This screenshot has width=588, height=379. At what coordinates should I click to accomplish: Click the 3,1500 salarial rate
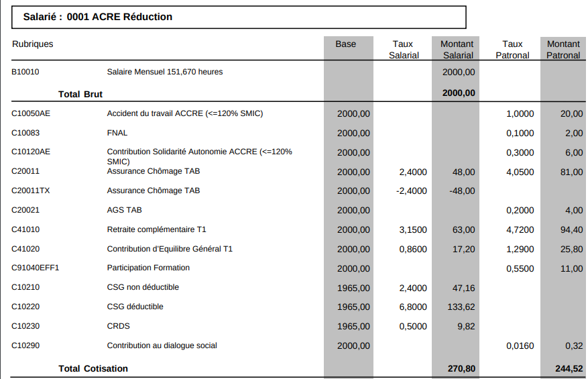click(x=413, y=230)
